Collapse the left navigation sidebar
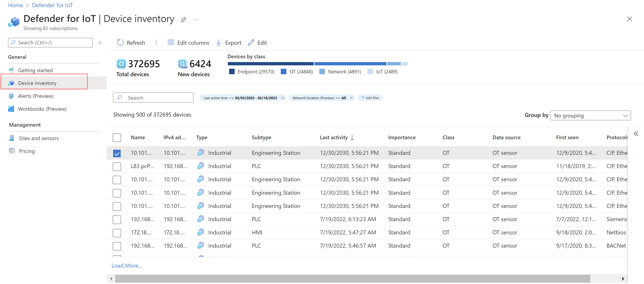Screen dimensions: 644x284 coord(100,43)
